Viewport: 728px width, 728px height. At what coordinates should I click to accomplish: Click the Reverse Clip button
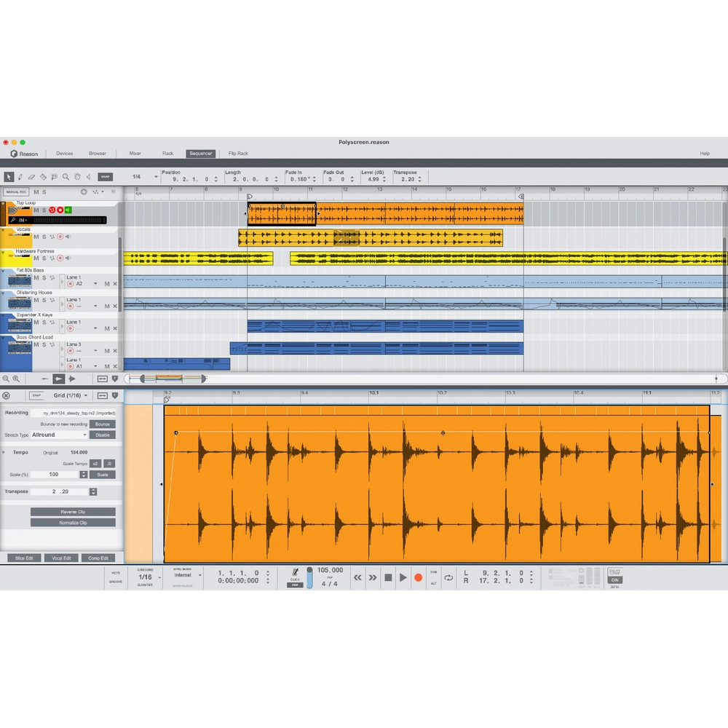[x=73, y=512]
